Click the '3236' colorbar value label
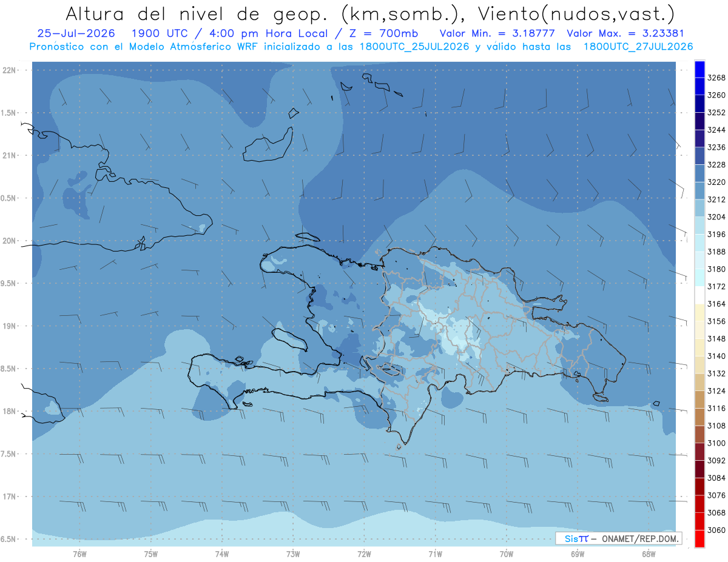 tap(716, 147)
